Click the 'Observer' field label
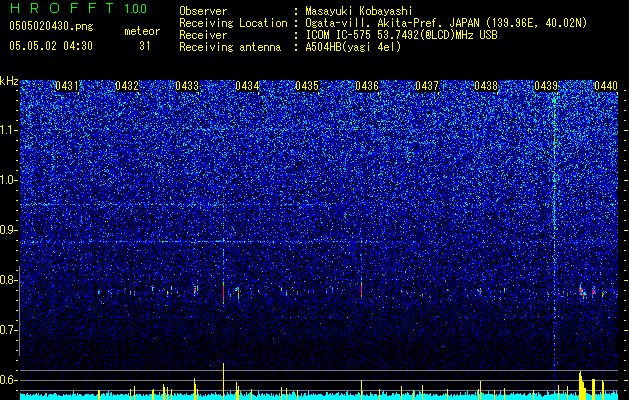This screenshot has width=629, height=400. coord(203,11)
